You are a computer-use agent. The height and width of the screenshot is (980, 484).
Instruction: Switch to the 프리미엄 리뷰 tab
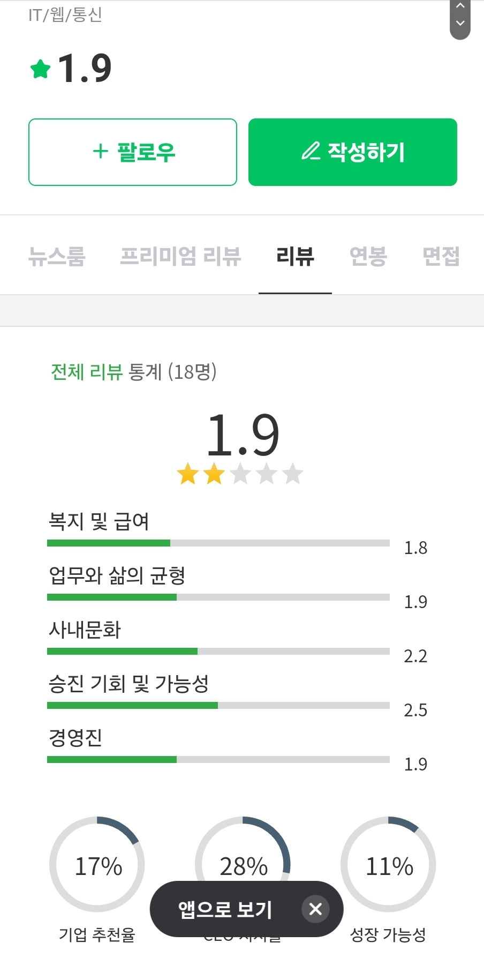(x=180, y=256)
